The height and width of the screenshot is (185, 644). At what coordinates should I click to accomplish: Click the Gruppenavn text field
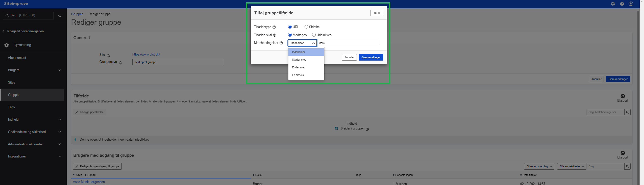click(x=178, y=62)
